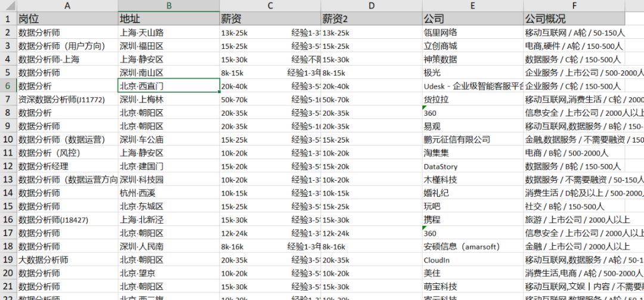The image size is (644, 300).
Task: Select company cell 木槿科技
Action: pyautogui.click(x=473, y=180)
